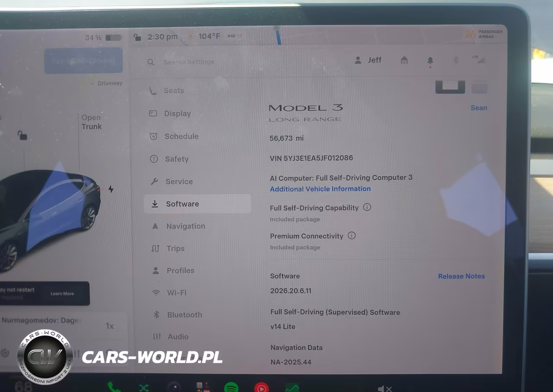Tap the passenger airbag indicator
This screenshot has width=553, height=392.
coord(484,34)
